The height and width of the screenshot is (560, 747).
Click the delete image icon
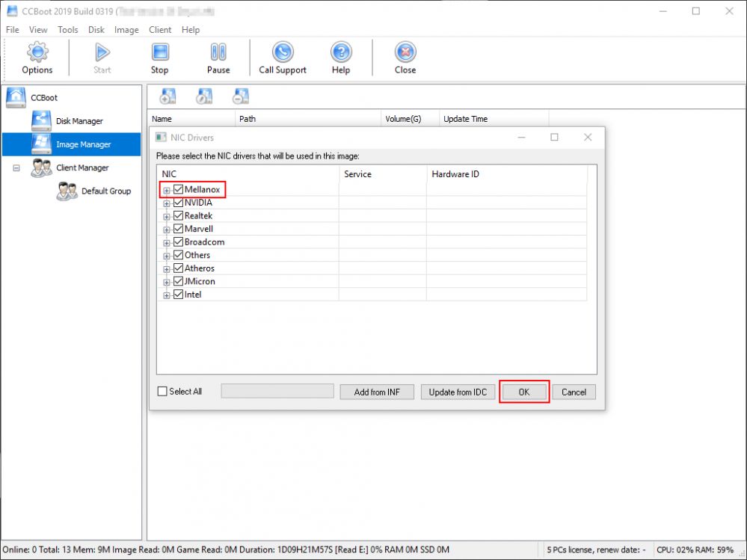(x=241, y=96)
